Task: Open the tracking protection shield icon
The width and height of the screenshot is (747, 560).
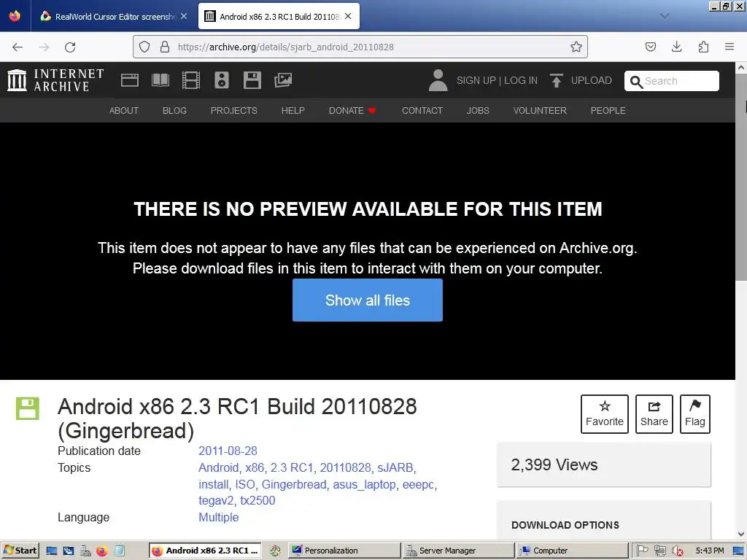Action: click(x=144, y=47)
